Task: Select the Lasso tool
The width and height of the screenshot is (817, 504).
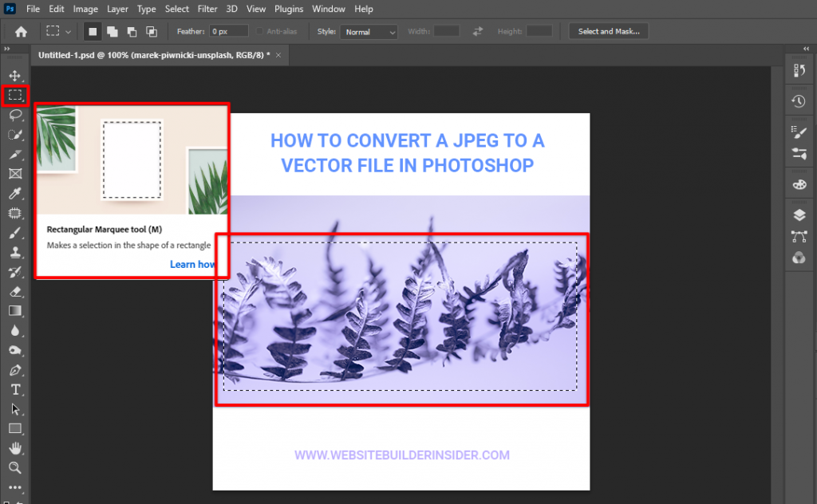Action: [16, 115]
